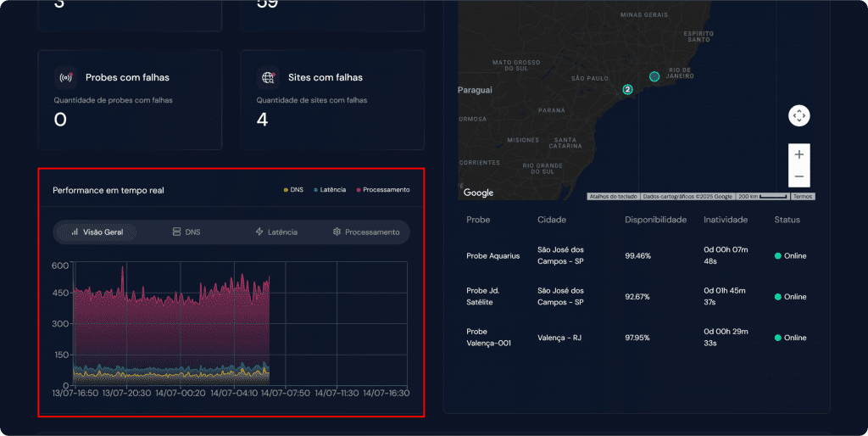Click green Online status dot for Probe Aquarius
Viewport: 868px width, 436px height.
(778, 256)
